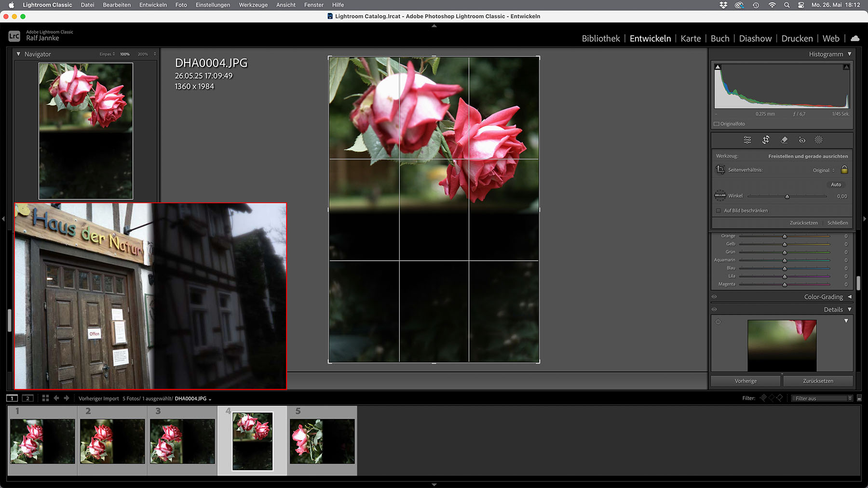Open the macOS Spotlight search icon

click(787, 5)
